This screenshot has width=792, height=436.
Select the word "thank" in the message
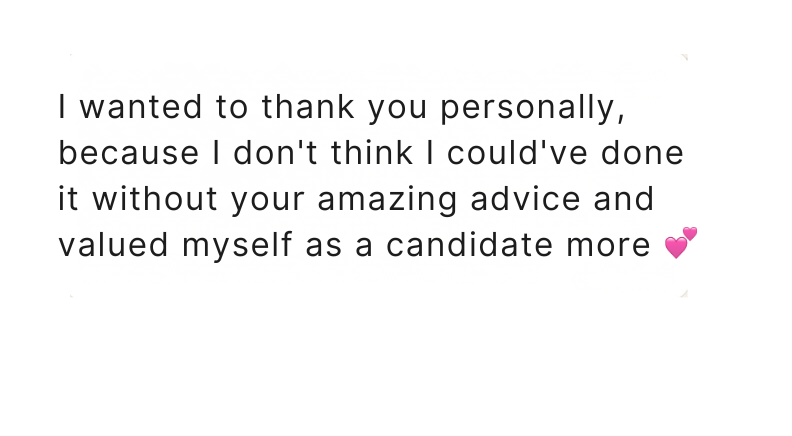click(x=308, y=107)
